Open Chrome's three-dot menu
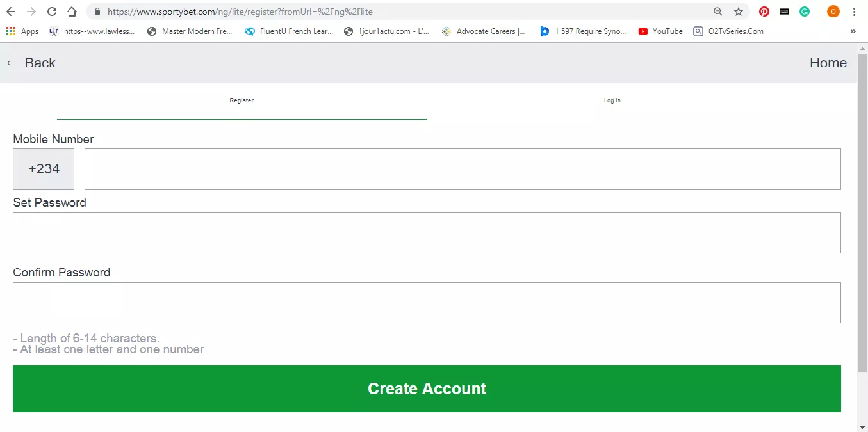 pos(854,12)
